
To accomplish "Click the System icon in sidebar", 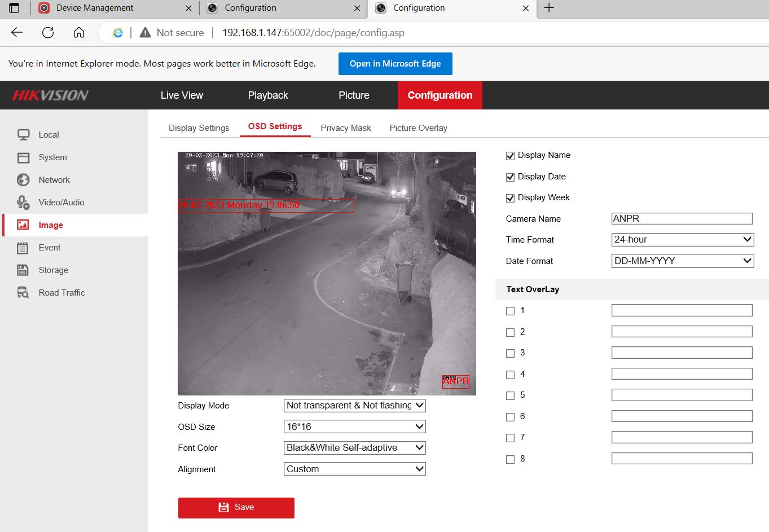I will click(23, 157).
